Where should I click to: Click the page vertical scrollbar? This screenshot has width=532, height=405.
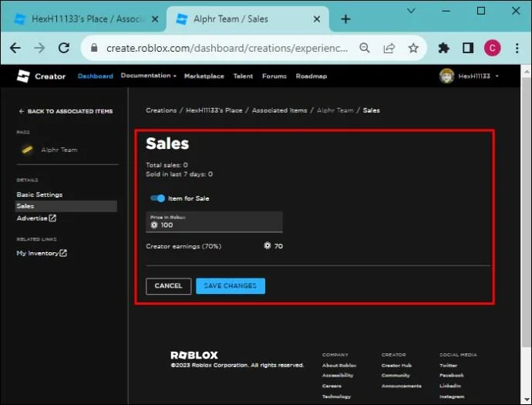[527, 211]
